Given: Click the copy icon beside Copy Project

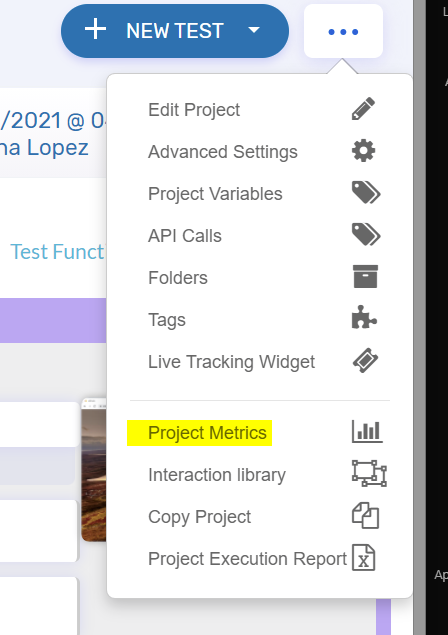Looking at the screenshot, I should click(365, 516).
